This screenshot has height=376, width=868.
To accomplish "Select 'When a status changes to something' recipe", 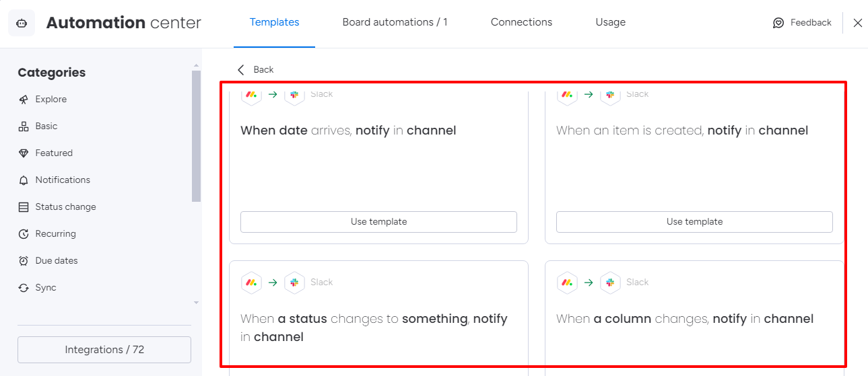I will (374, 328).
